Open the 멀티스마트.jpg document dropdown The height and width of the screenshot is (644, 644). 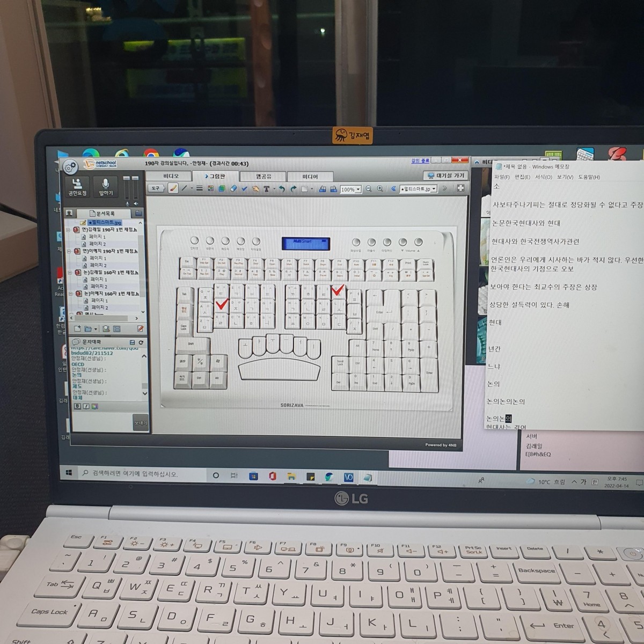[434, 189]
